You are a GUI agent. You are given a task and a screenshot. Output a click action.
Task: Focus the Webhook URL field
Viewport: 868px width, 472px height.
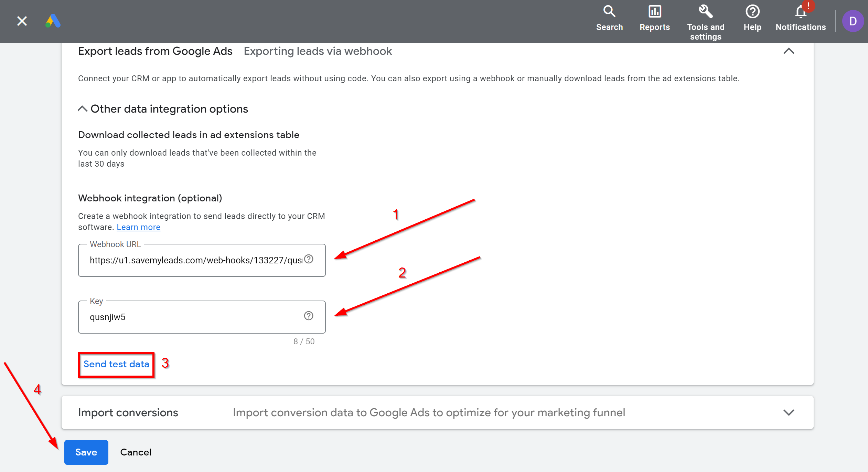202,260
